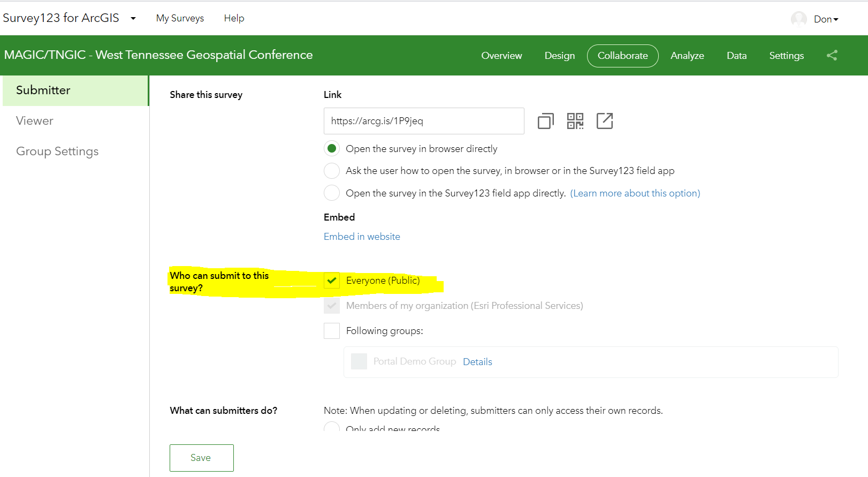868x477 pixels.
Task: Copy the survey link icon
Action: click(545, 121)
